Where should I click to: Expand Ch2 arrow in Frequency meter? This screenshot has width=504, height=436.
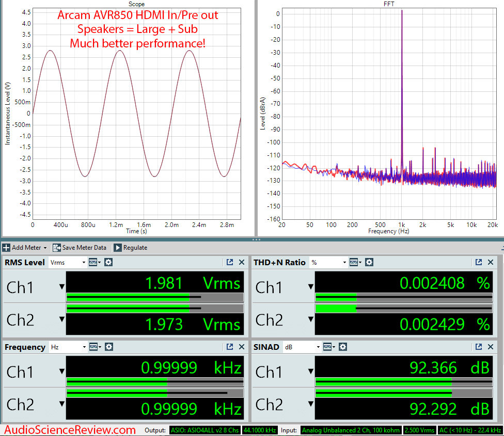pyautogui.click(x=62, y=404)
